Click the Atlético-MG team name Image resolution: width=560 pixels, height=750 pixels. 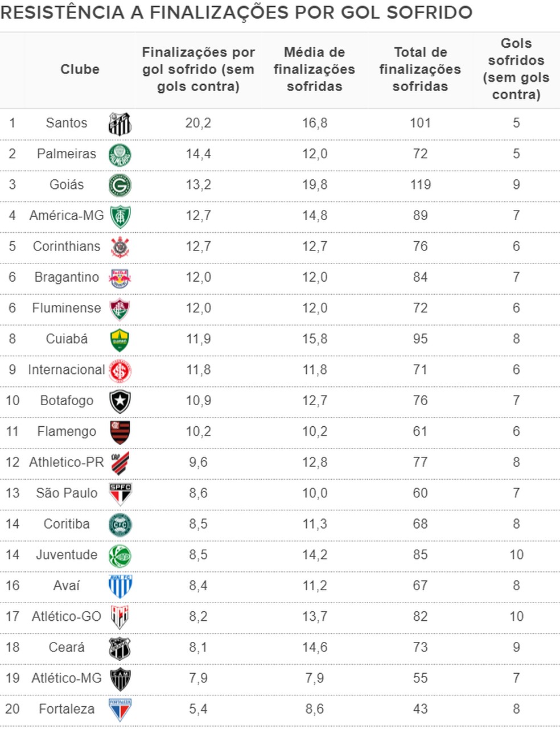click(67, 678)
